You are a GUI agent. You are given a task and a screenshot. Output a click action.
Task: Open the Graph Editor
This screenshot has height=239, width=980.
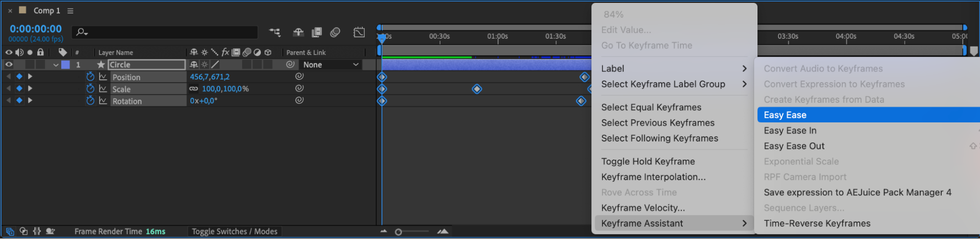point(359,32)
